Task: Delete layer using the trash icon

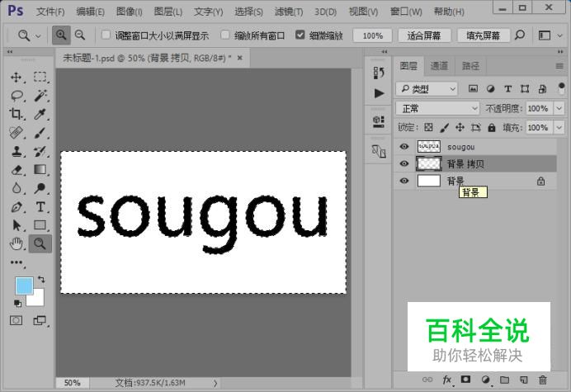Action: pyautogui.click(x=542, y=380)
